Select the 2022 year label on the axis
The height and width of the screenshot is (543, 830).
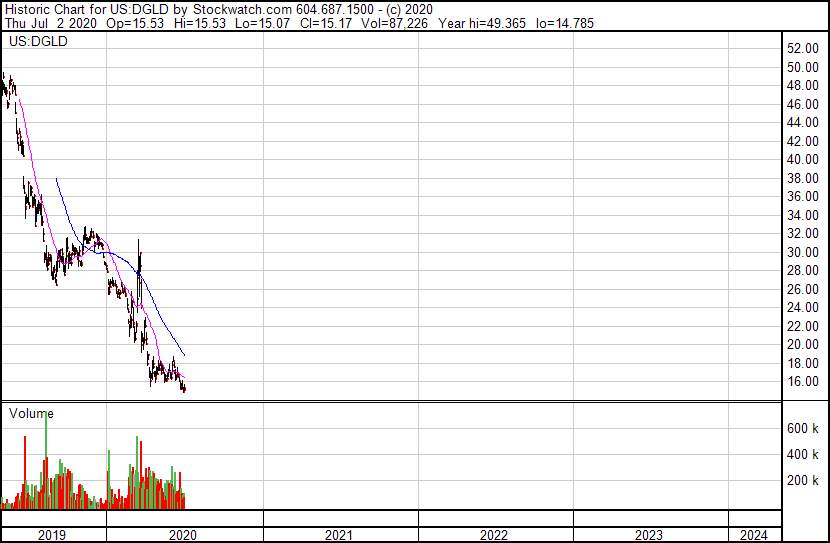pos(493,535)
